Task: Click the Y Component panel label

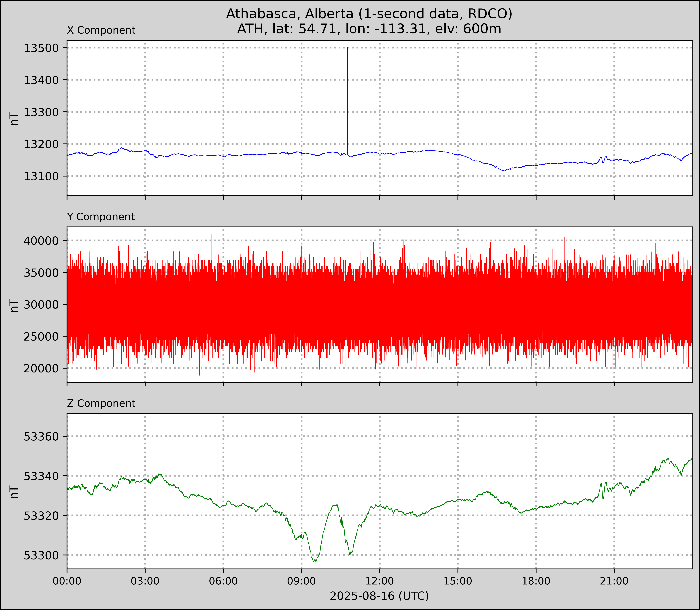Action: point(101,217)
